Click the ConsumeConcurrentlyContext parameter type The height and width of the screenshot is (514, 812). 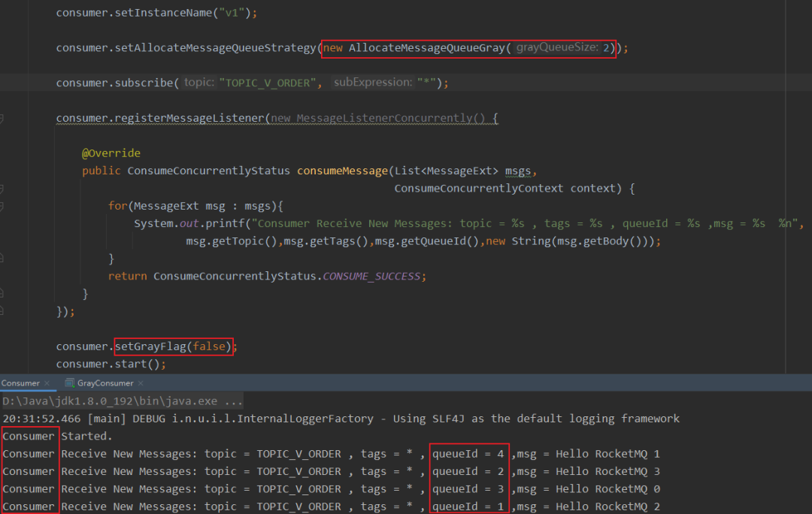pos(478,189)
